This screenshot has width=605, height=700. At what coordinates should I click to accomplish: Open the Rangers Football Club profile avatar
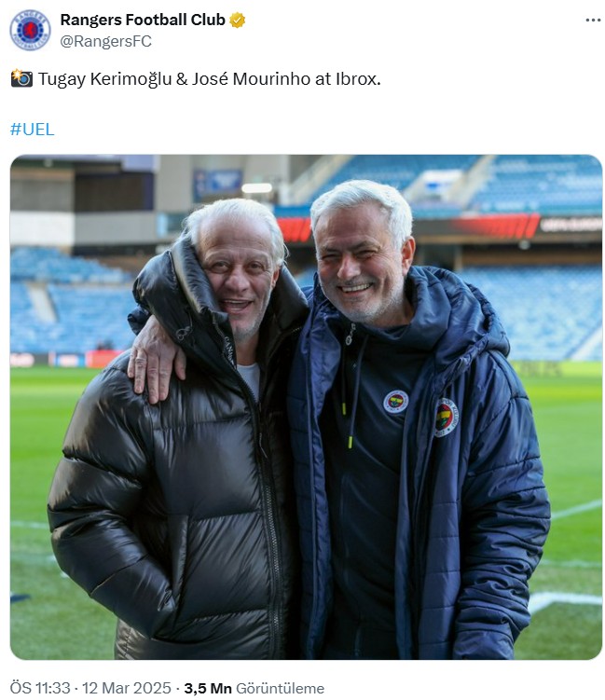(30, 30)
